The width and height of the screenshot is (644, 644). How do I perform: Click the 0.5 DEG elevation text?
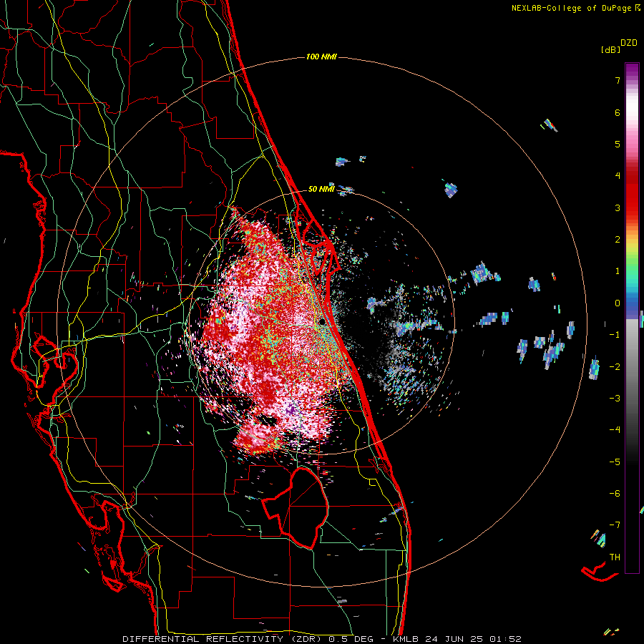point(351,639)
